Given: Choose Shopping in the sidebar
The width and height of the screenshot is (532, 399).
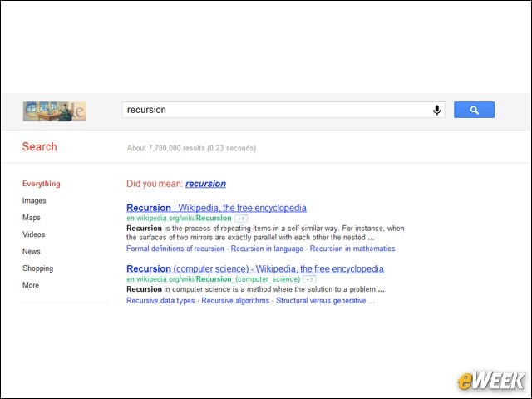Looking at the screenshot, I should pos(38,268).
